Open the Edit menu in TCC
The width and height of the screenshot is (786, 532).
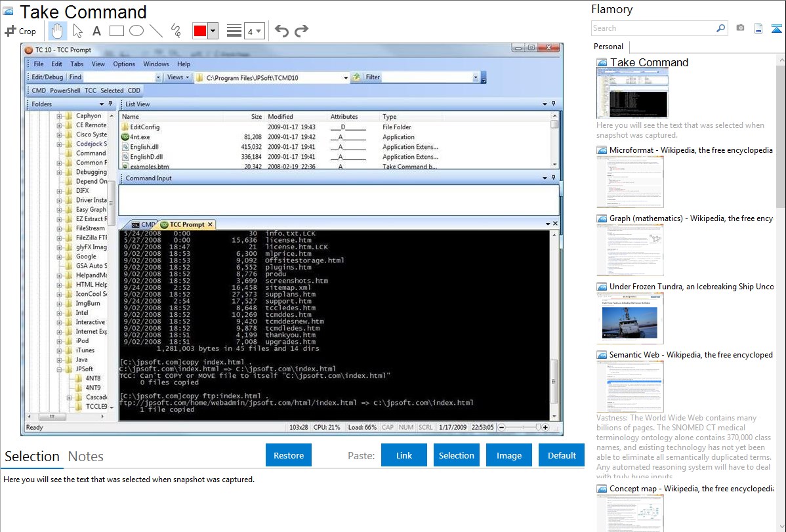(56, 64)
